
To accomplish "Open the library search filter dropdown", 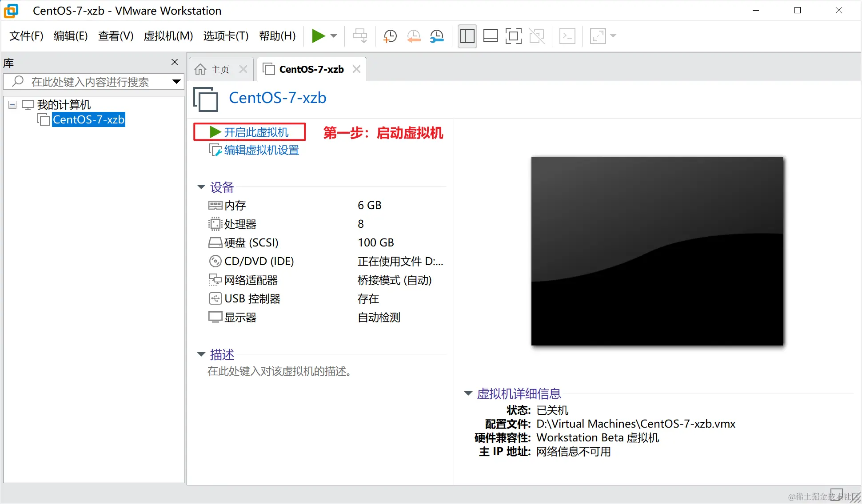I will (x=176, y=82).
